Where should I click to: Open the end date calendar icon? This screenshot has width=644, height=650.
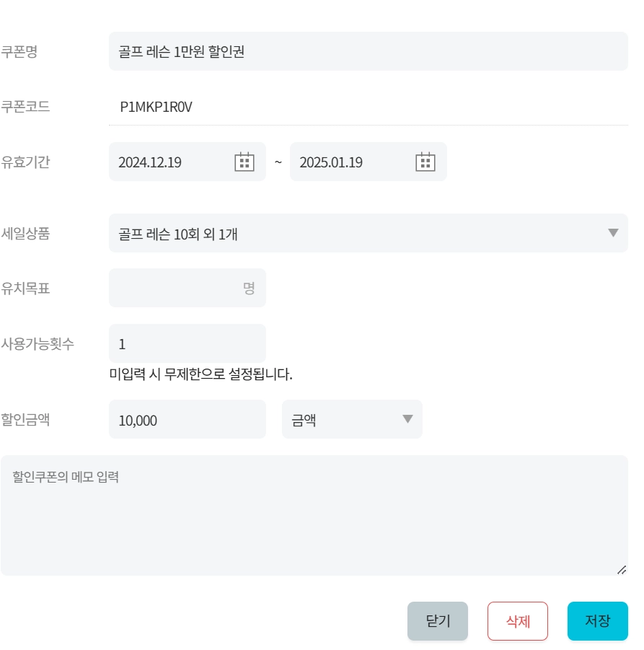(425, 162)
